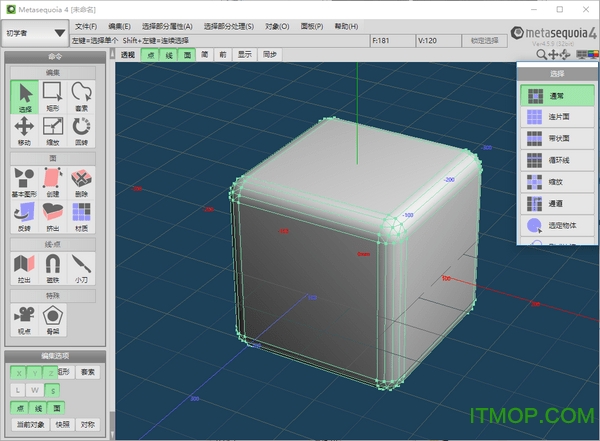
Task: Choose 带状面 belt selection mode
Action: pyautogui.click(x=557, y=139)
